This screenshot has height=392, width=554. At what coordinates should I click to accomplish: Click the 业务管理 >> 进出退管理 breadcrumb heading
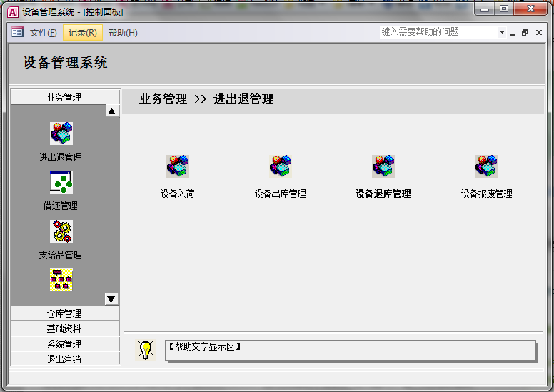point(206,99)
